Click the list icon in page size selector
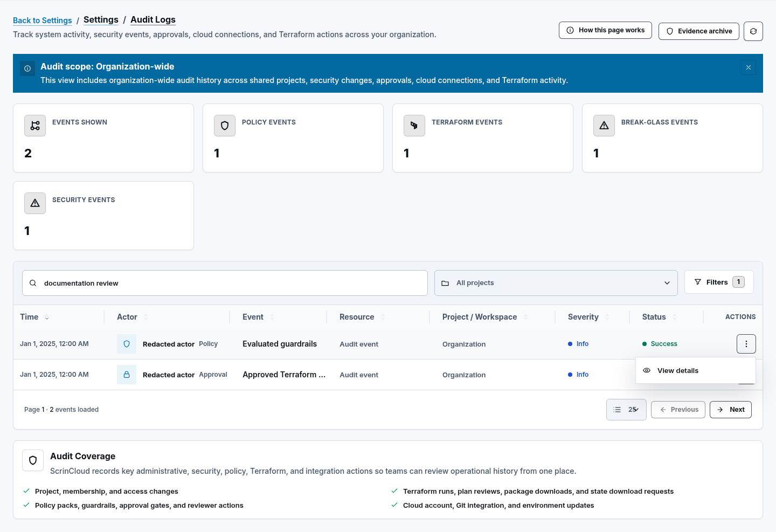The height and width of the screenshot is (532, 776). [x=617, y=410]
